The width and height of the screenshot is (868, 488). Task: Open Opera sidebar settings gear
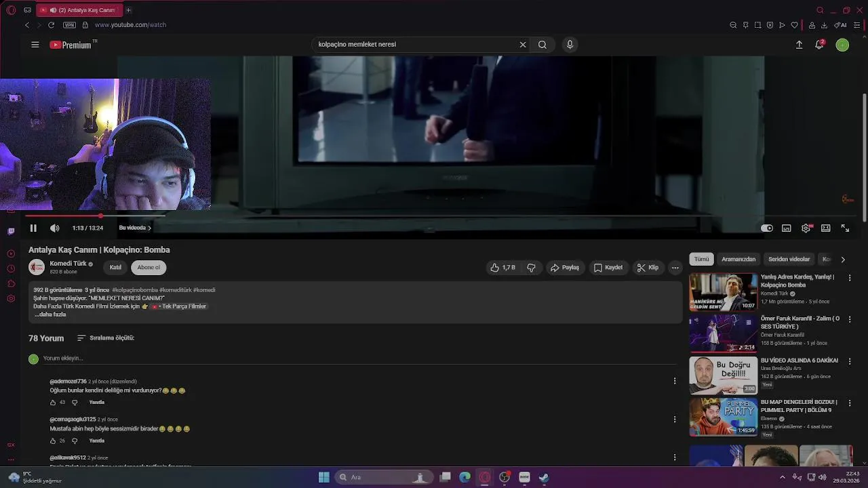click(11, 299)
